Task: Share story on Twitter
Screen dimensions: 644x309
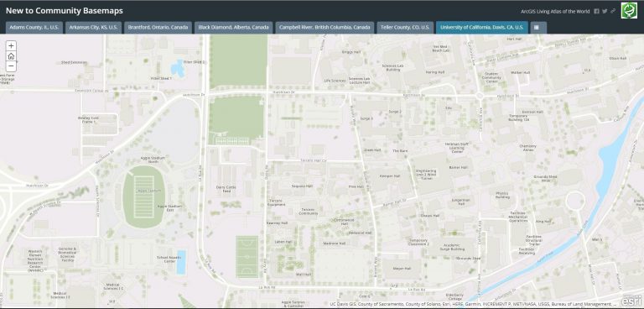Action: [605, 12]
